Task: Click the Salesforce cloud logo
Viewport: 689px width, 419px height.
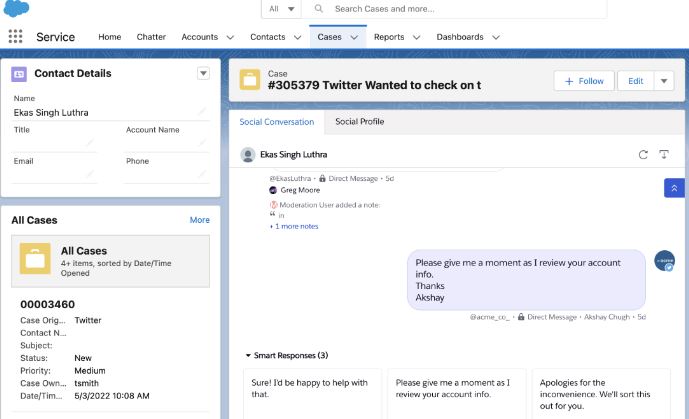Action: [16, 8]
